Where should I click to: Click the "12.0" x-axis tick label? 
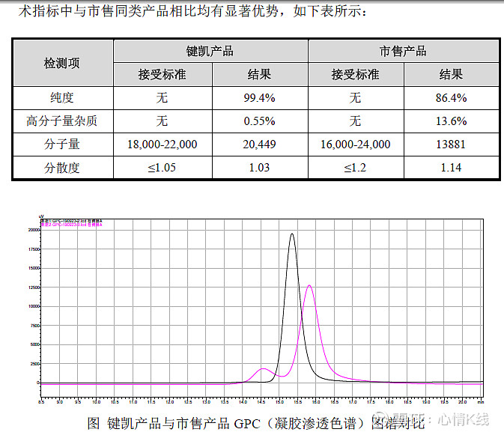pos(170,401)
